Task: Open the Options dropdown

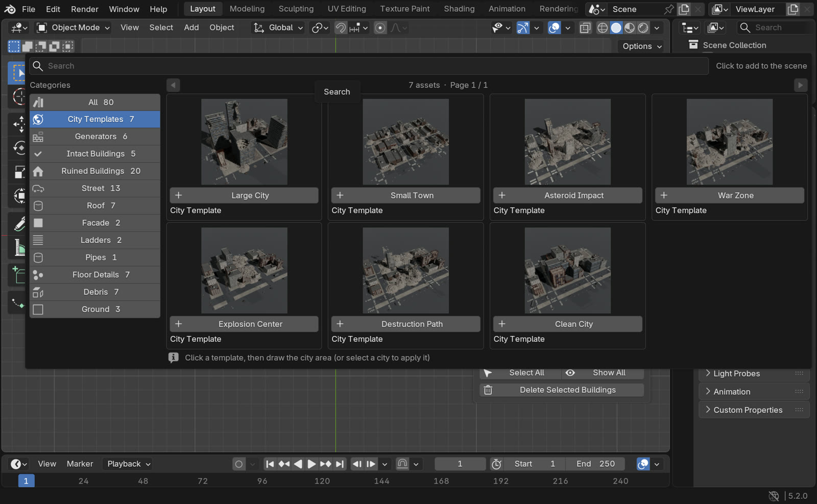Action: pyautogui.click(x=642, y=46)
